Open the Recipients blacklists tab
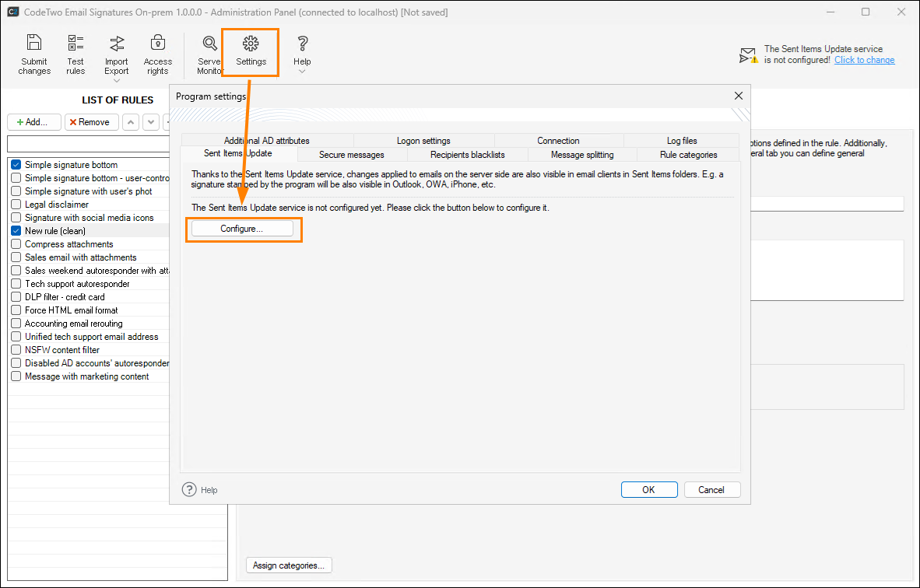This screenshot has width=920, height=588. (x=467, y=155)
